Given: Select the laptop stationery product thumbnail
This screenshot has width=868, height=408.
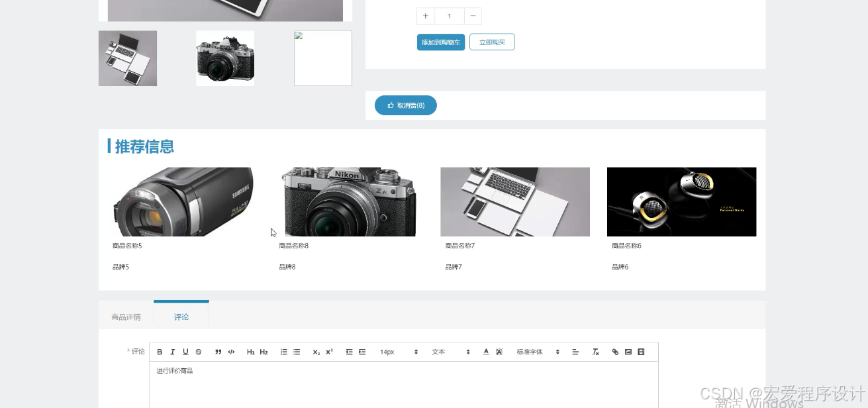Looking at the screenshot, I should pyautogui.click(x=128, y=58).
